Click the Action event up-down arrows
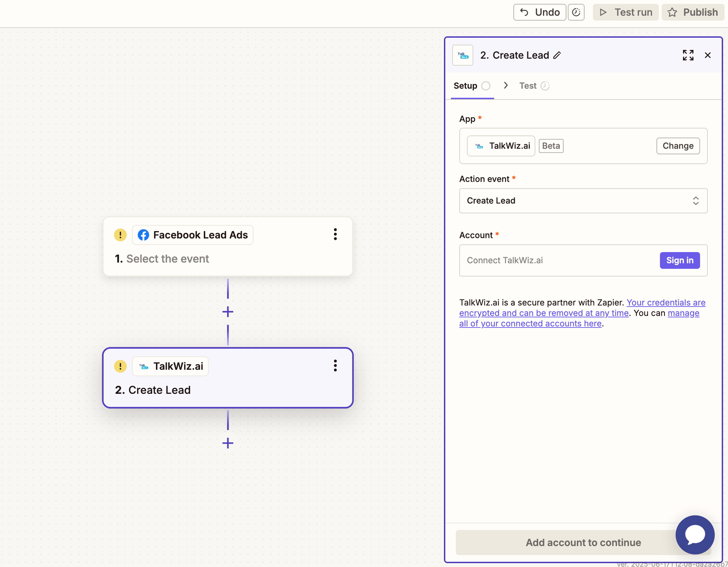 (x=696, y=201)
